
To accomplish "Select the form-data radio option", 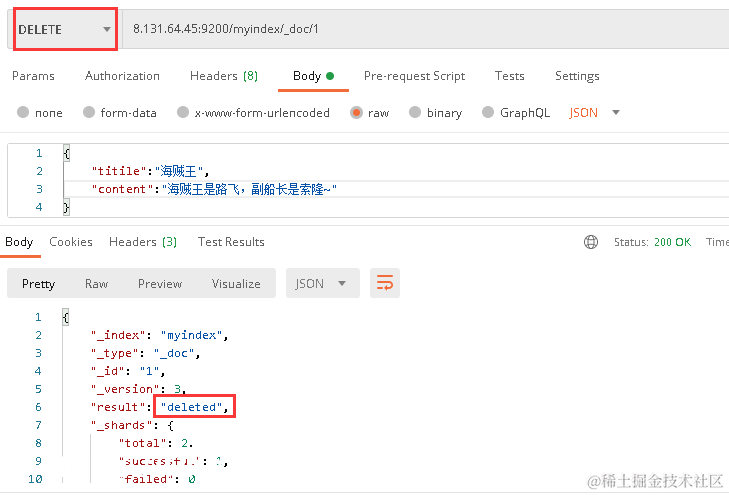I will [89, 112].
